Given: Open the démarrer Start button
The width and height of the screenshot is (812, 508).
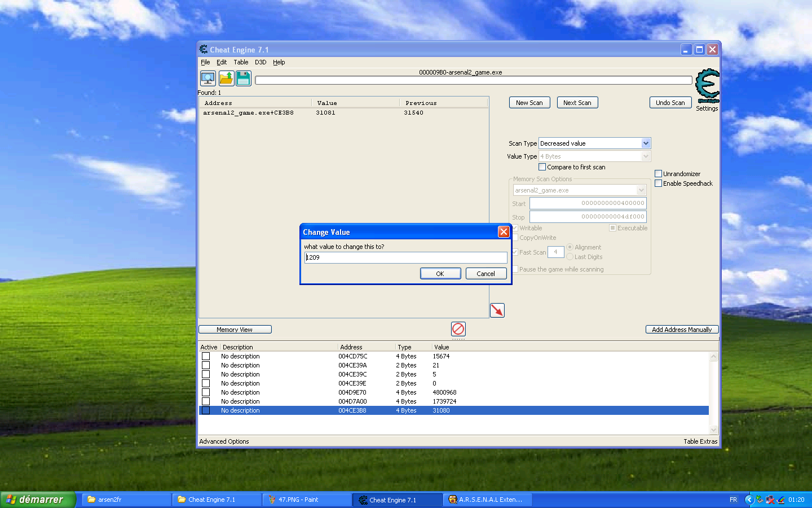Looking at the screenshot, I should pyautogui.click(x=37, y=500).
